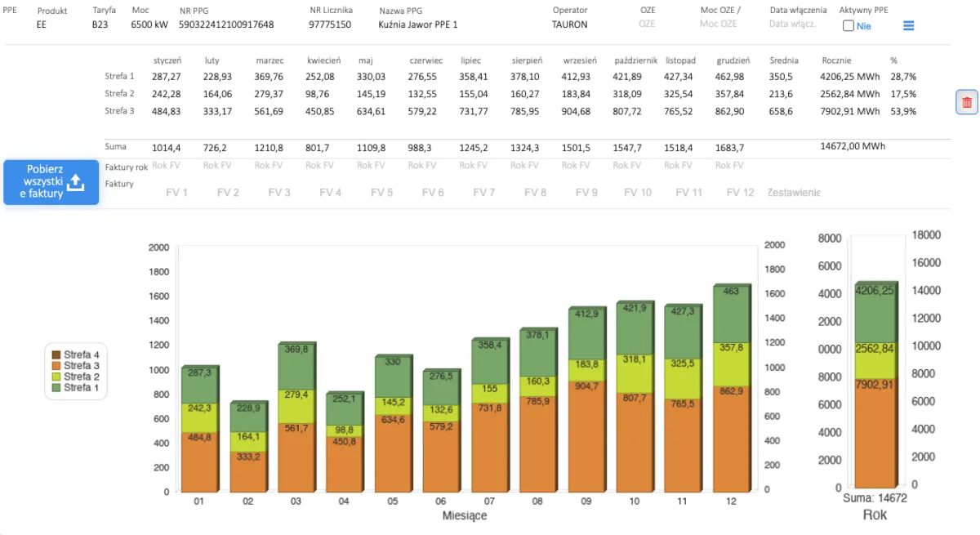Click upload icon in Pobierz button

75,182
